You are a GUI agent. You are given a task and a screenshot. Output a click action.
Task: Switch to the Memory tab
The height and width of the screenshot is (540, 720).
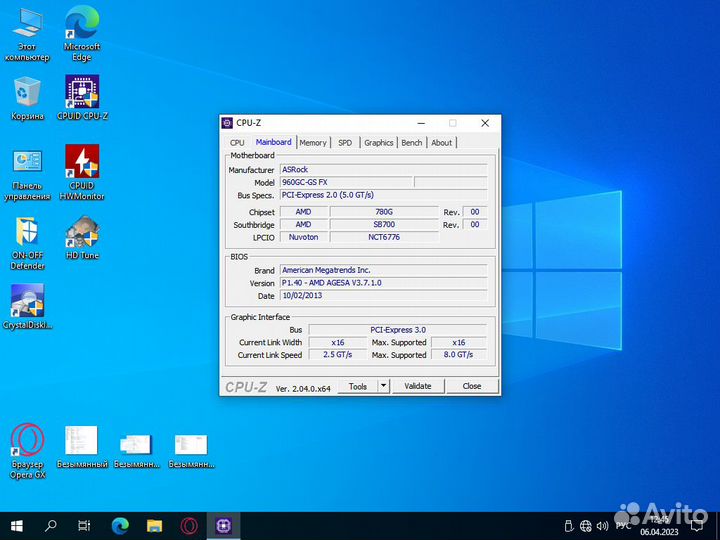(313, 143)
